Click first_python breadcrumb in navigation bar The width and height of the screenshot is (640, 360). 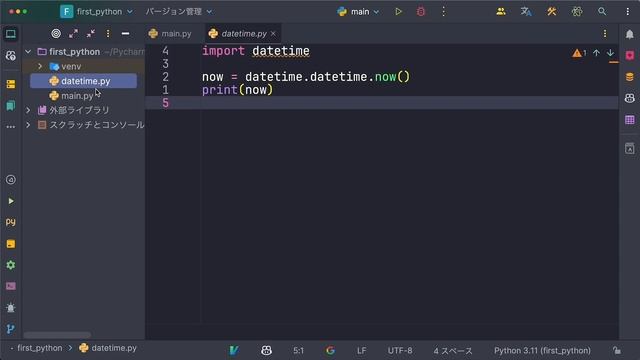[40, 348]
